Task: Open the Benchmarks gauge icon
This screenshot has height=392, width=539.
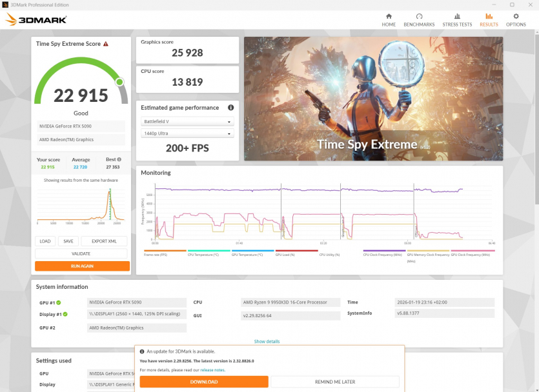Action: point(419,16)
